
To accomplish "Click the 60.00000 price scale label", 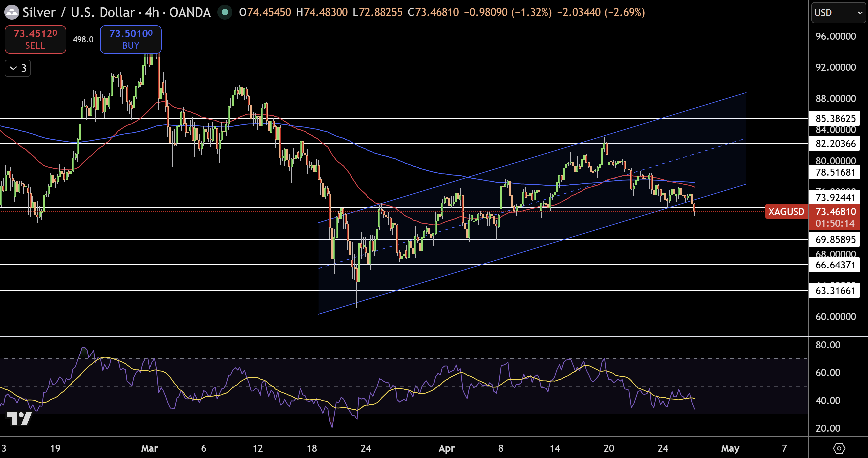I will [836, 316].
